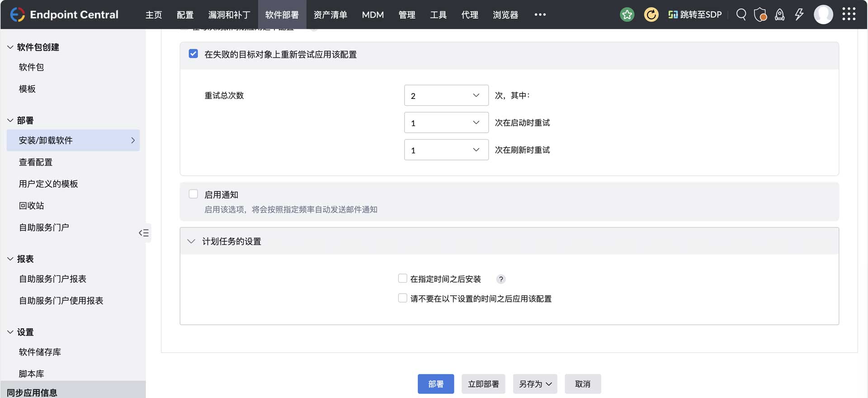Open the 工具 tab
868x398 pixels.
pos(438,14)
